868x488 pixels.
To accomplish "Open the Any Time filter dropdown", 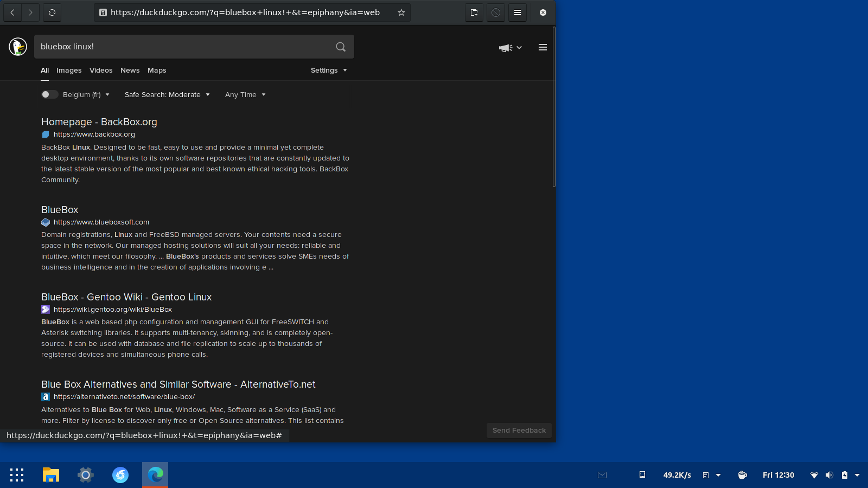I will (x=245, y=95).
